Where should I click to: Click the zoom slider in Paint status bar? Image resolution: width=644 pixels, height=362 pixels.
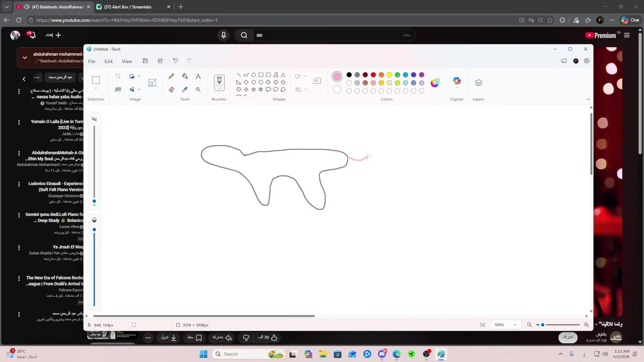click(557, 325)
